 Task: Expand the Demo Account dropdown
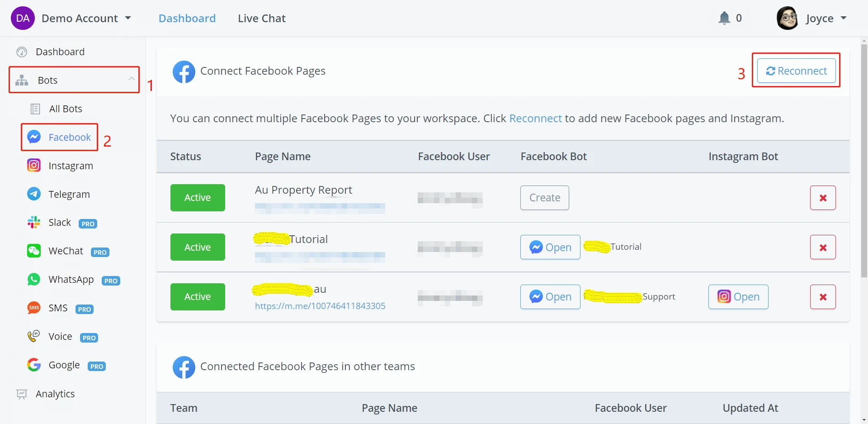pyautogui.click(x=86, y=19)
